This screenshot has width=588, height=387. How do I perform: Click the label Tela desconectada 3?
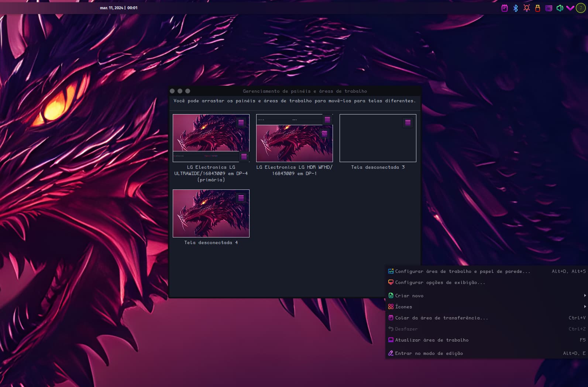tap(378, 167)
